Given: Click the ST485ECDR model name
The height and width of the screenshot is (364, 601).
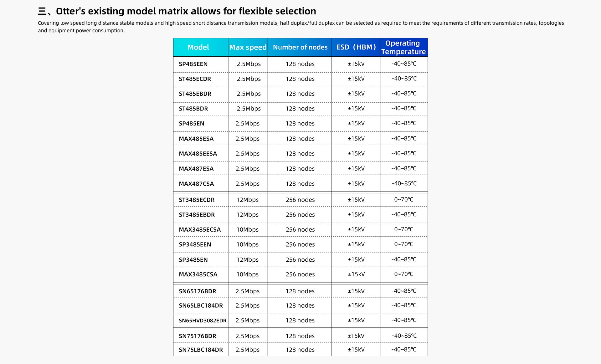Looking at the screenshot, I should (195, 79).
